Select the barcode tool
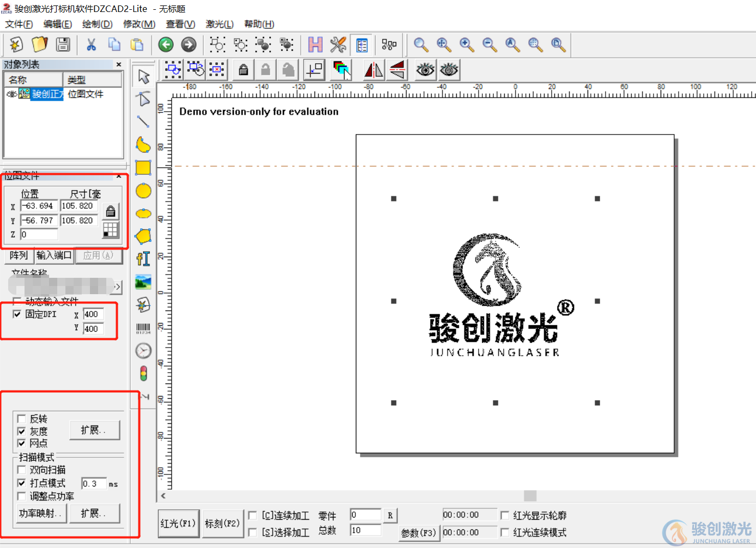This screenshot has height=548, width=756. tap(143, 327)
